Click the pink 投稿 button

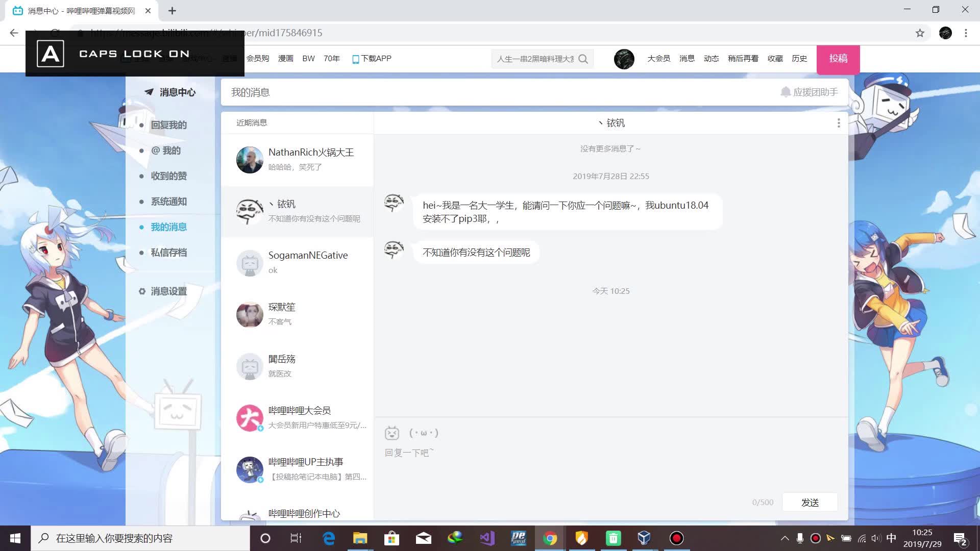point(838,59)
